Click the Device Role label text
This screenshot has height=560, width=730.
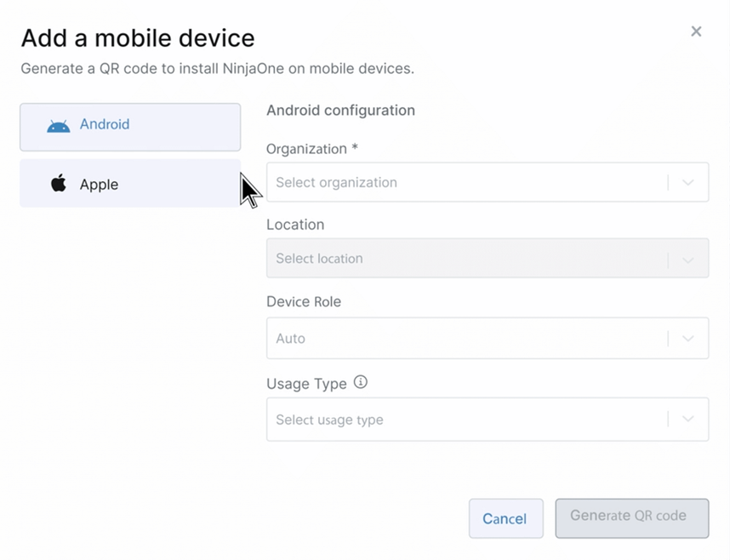tap(304, 301)
